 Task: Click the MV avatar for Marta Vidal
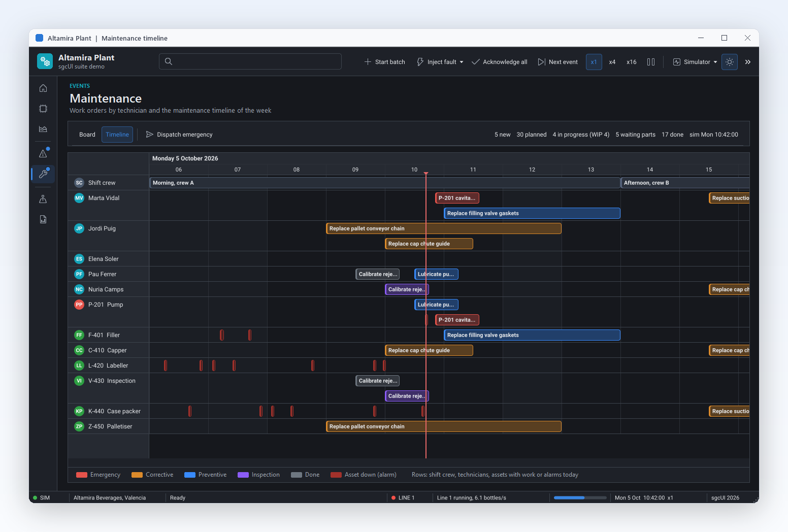coord(79,198)
